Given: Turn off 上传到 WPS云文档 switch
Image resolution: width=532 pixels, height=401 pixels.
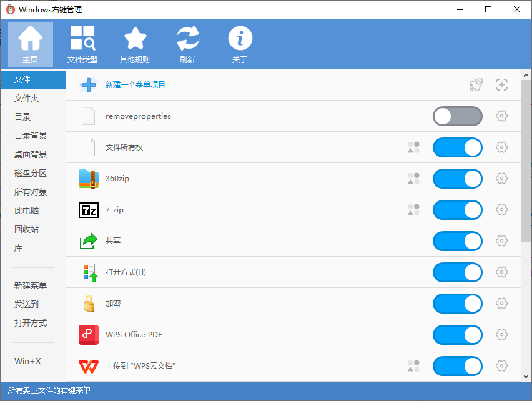Looking at the screenshot, I should (x=457, y=366).
